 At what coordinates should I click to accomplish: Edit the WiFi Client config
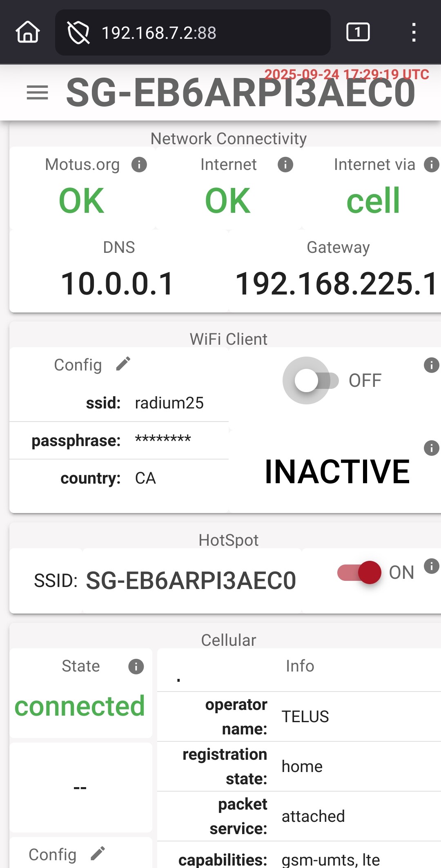123,364
